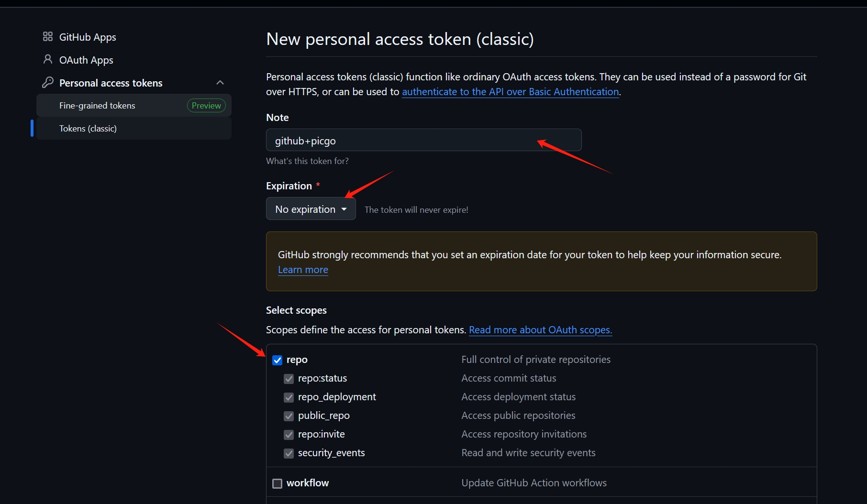
Task: Open the No expiration dropdown
Action: pos(311,209)
